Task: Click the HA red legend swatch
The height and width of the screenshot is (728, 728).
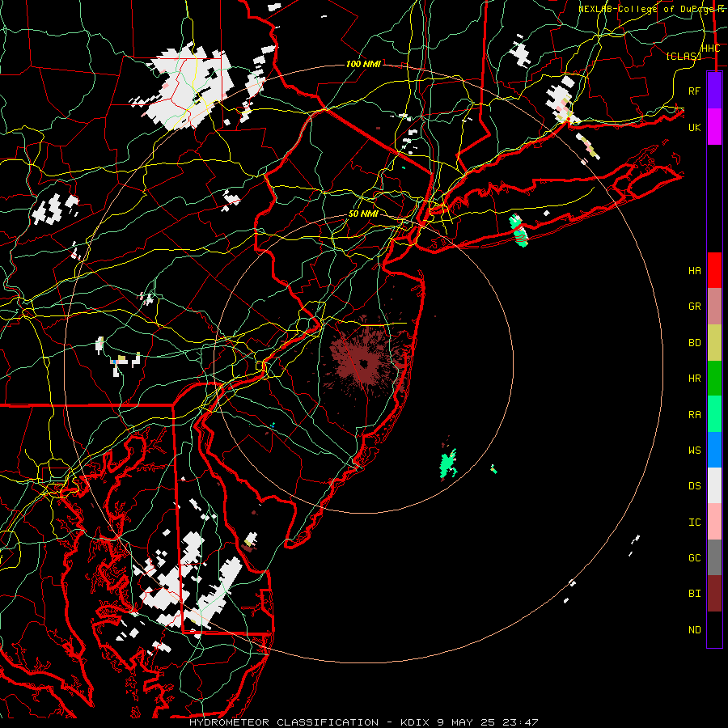Action: [714, 270]
